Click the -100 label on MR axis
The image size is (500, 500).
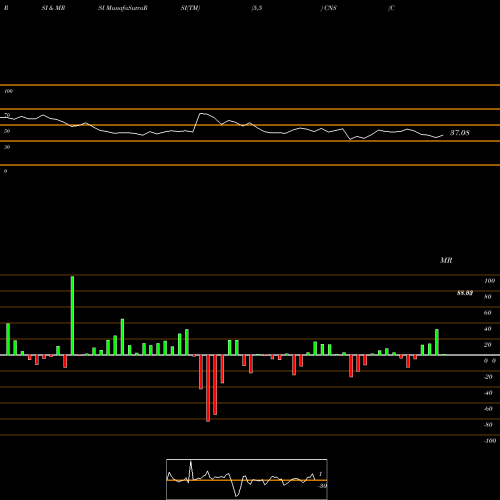490,441
